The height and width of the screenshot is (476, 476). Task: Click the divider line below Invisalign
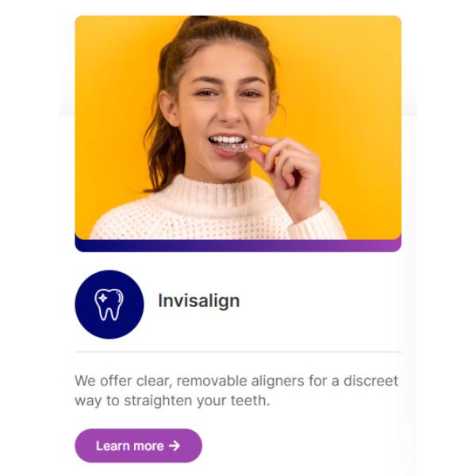click(238, 352)
